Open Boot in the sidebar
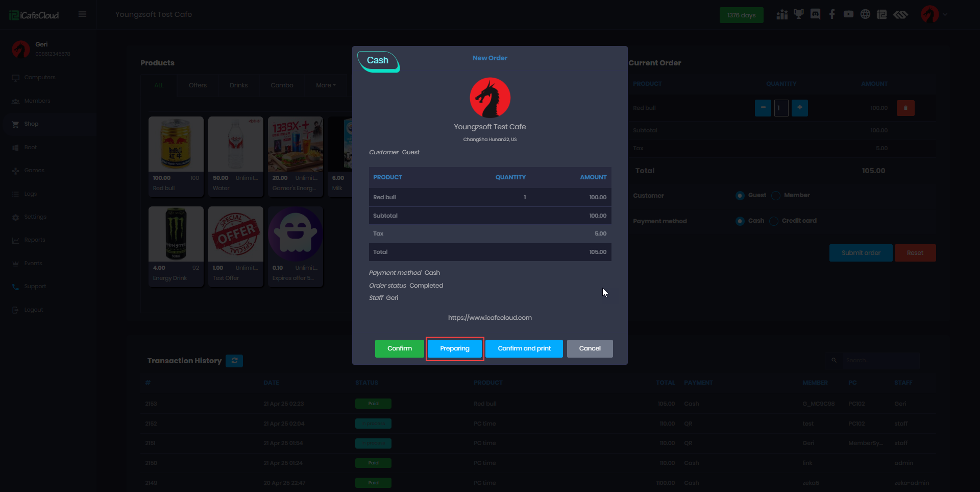Viewport: 980px width, 492px height. point(31,148)
